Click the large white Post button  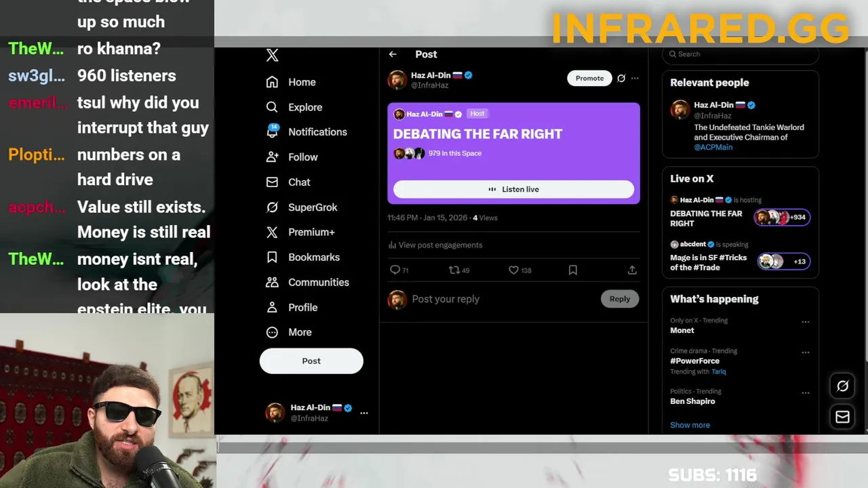(x=311, y=361)
